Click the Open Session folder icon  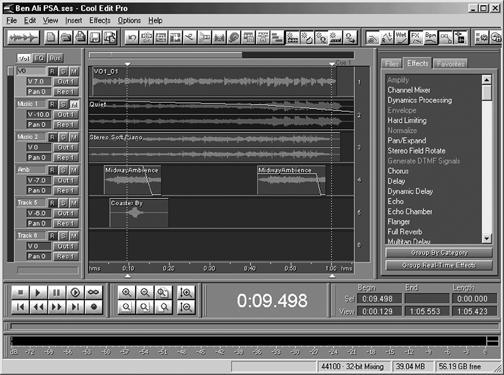[x=65, y=37]
